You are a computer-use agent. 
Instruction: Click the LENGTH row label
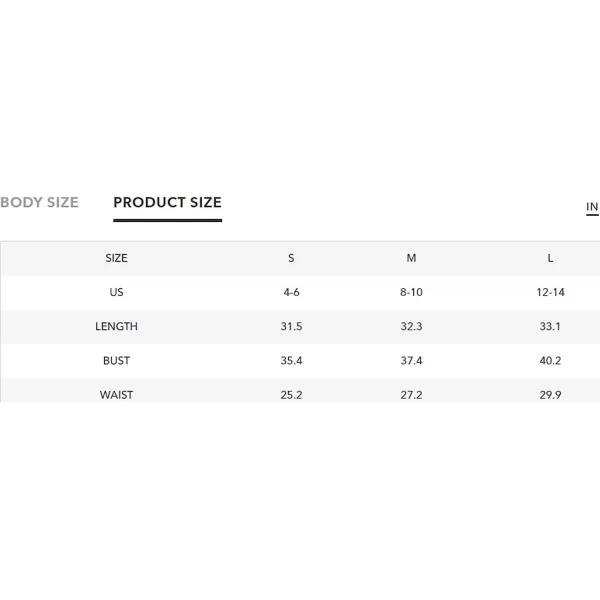[116, 326]
